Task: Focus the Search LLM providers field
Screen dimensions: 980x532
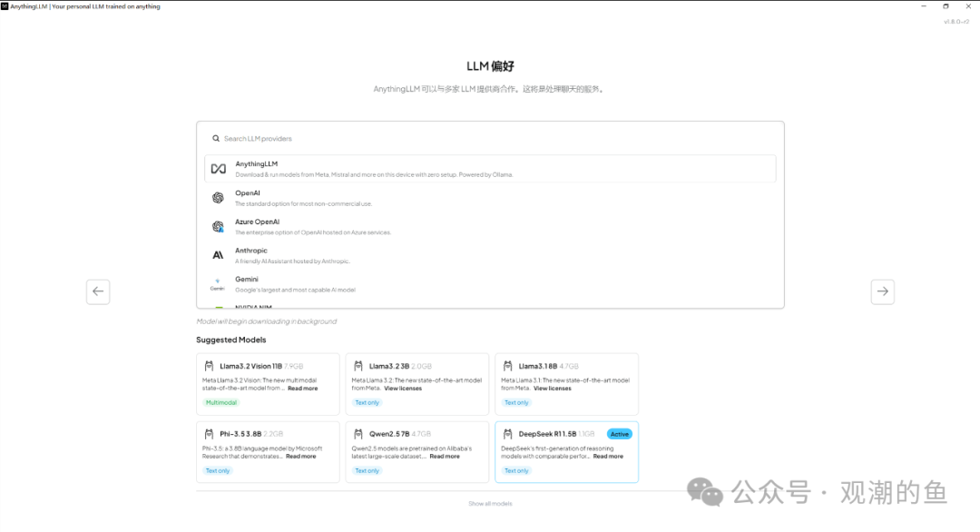Action: 490,139
